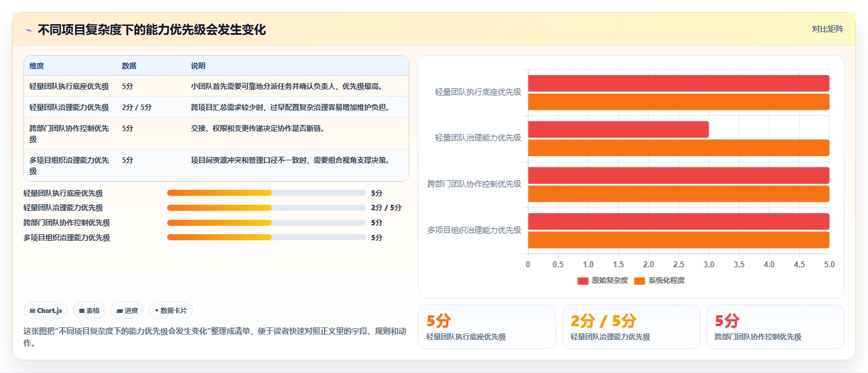868x373 pixels.
Task: Click the chart title 不同项目复杂度下的能力优先级会发生变化
Action: point(151,30)
